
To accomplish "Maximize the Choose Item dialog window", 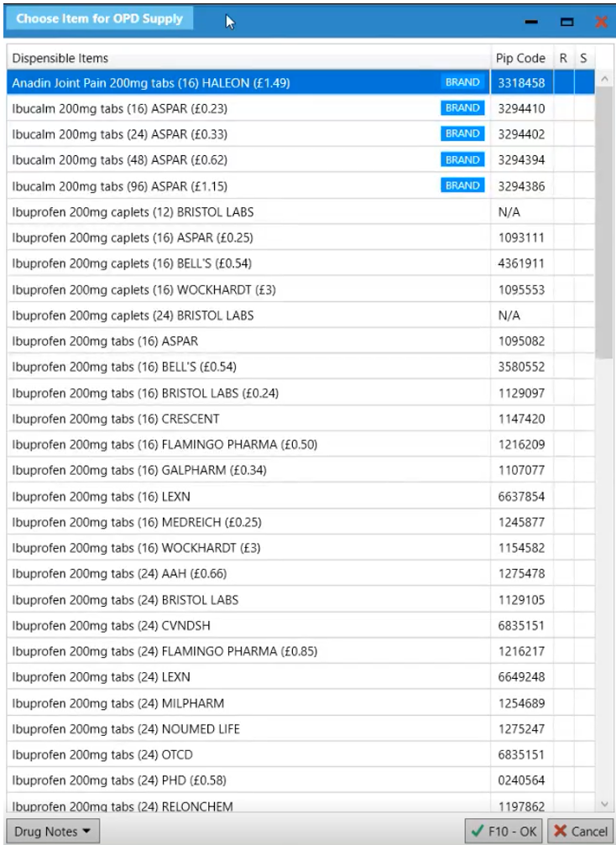I will point(566,22).
